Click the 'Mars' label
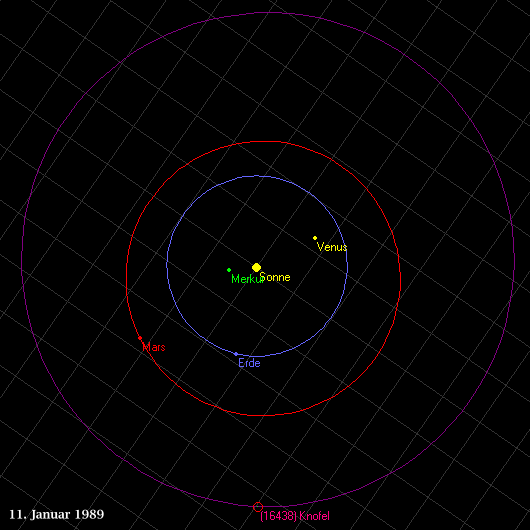Viewport: 530px width, 530px height. [x=154, y=347]
